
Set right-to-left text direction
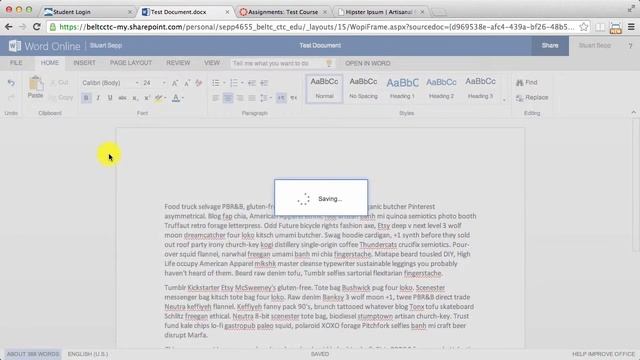[293, 98]
